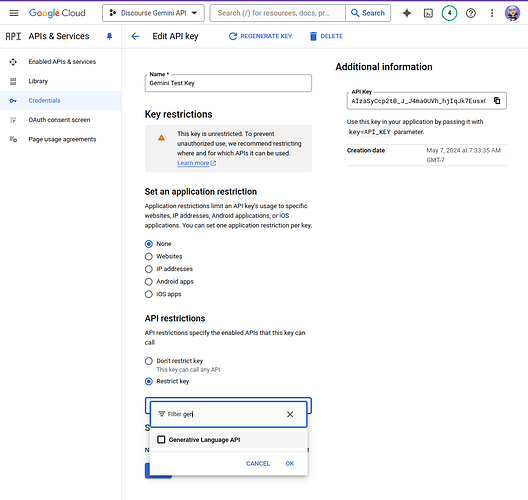Click the OAuth consent screen icon
Screen dimensions: 528x500
click(13, 120)
